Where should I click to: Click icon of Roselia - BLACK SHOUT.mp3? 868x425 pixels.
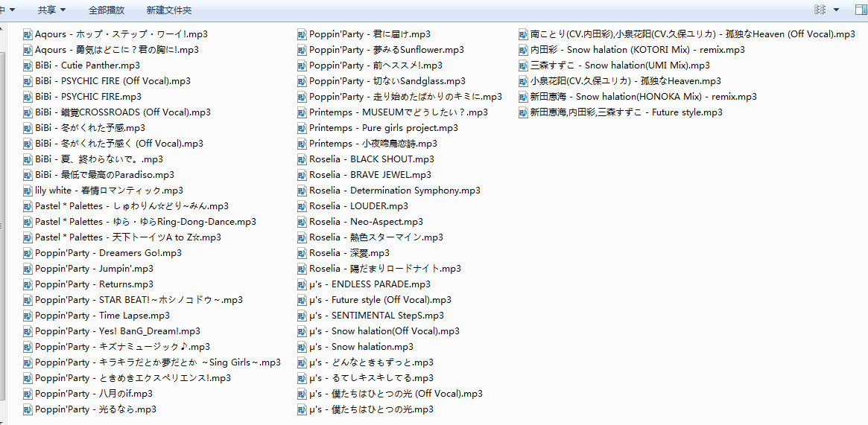pyautogui.click(x=302, y=159)
